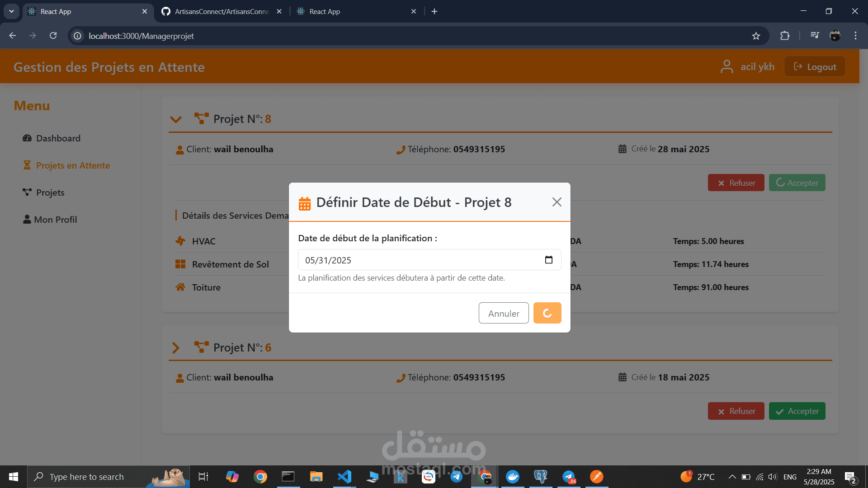Image resolution: width=868 pixels, height=488 pixels.
Task: Bookmark page with star icon
Action: (x=756, y=36)
